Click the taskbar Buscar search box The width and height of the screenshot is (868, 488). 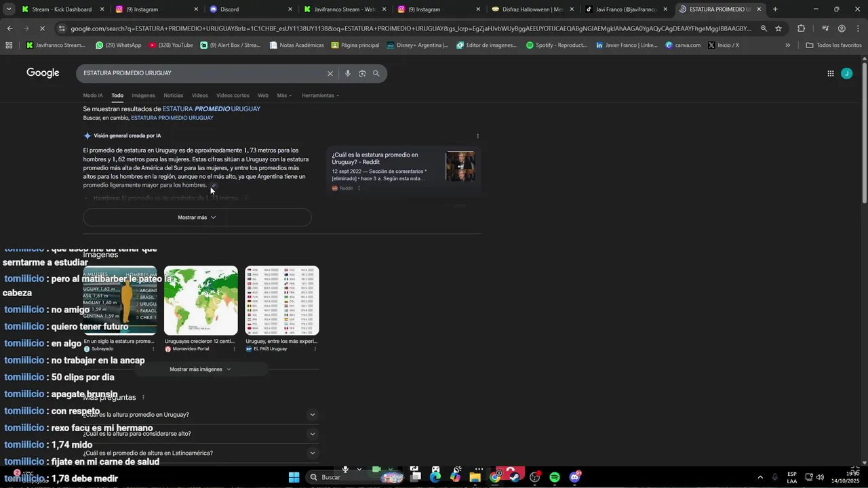355,477
